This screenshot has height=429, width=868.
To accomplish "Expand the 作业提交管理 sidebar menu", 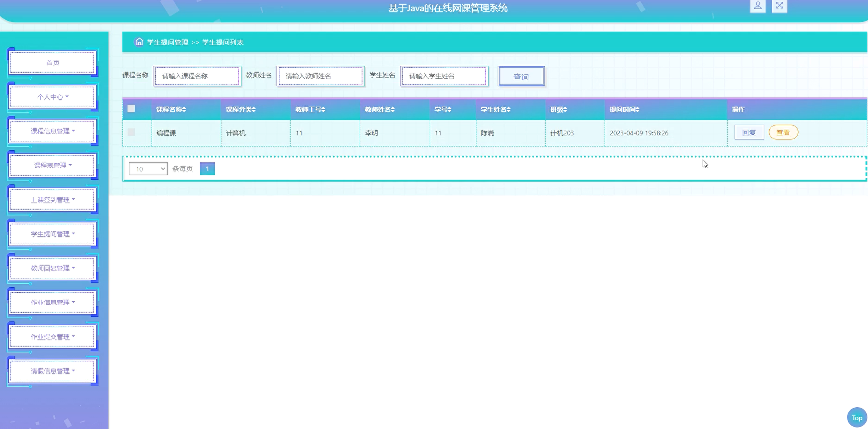I will (x=53, y=337).
